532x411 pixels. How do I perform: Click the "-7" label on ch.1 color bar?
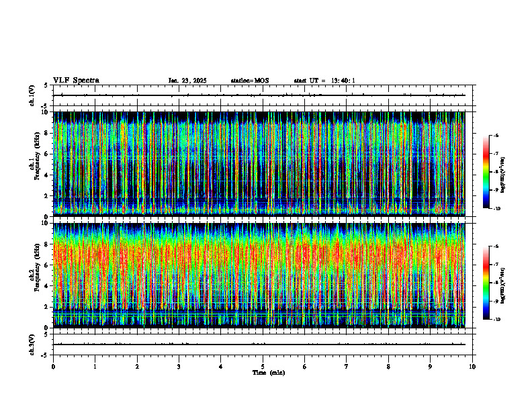(496, 154)
